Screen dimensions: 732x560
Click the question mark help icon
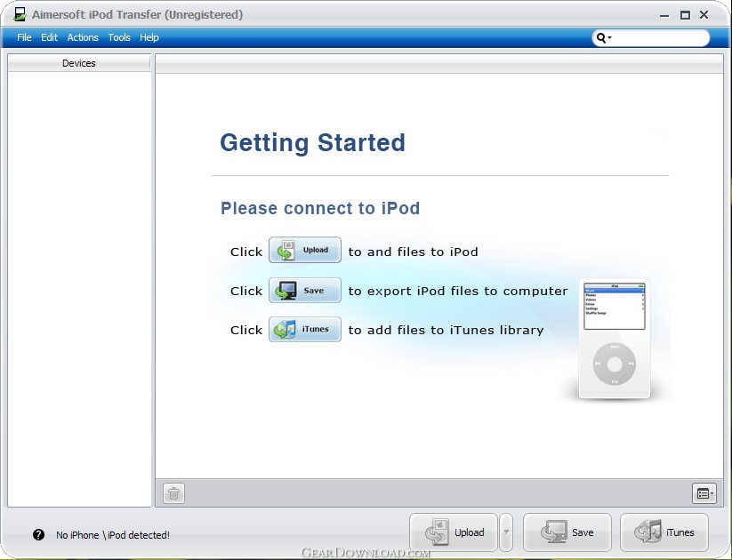(39, 535)
